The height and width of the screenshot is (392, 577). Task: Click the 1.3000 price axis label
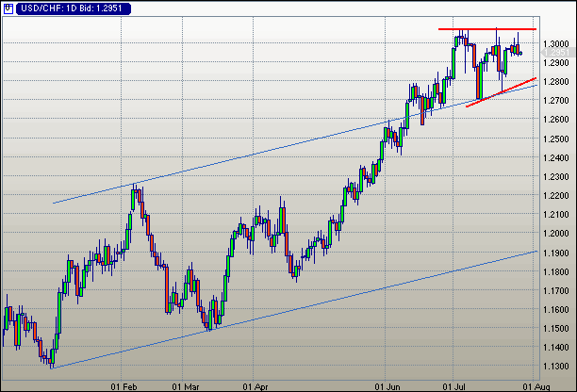(x=556, y=44)
